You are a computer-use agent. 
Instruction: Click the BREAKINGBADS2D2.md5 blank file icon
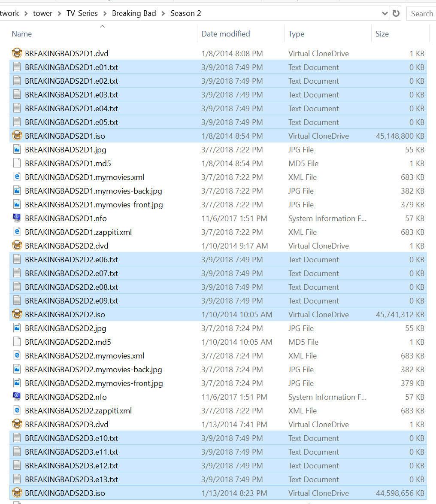click(17, 342)
